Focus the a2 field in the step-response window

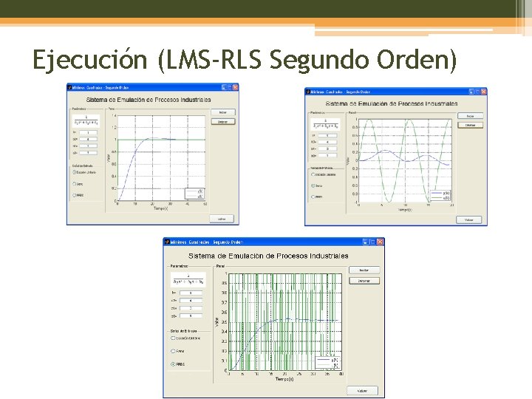pos(88,139)
